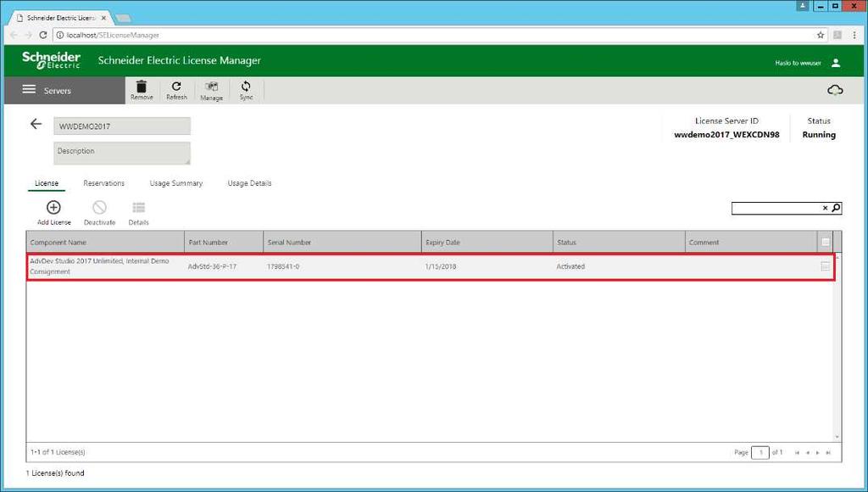Sort by Serial Number column
The image size is (868, 492).
[x=342, y=242]
